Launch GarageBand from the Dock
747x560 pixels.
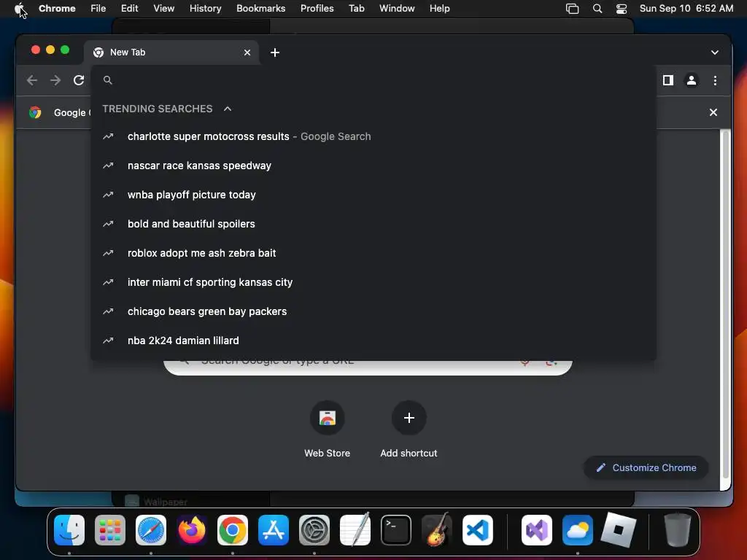[x=437, y=529]
